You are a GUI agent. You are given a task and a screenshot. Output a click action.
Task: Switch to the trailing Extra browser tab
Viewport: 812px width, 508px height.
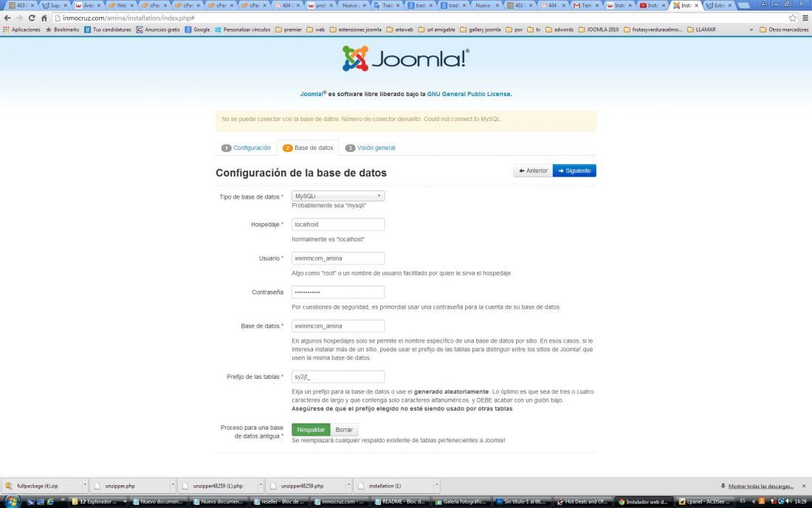[x=719, y=5]
